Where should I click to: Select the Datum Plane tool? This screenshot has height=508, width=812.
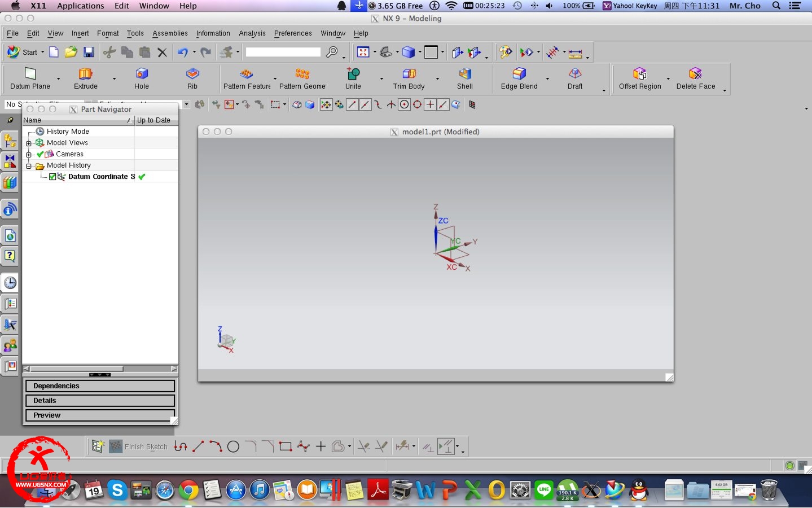pos(30,78)
